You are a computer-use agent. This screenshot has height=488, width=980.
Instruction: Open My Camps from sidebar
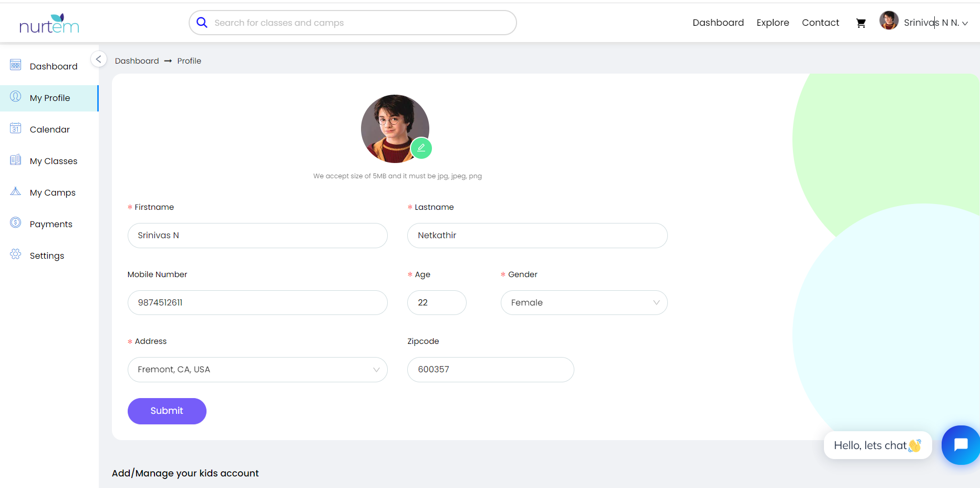click(53, 192)
